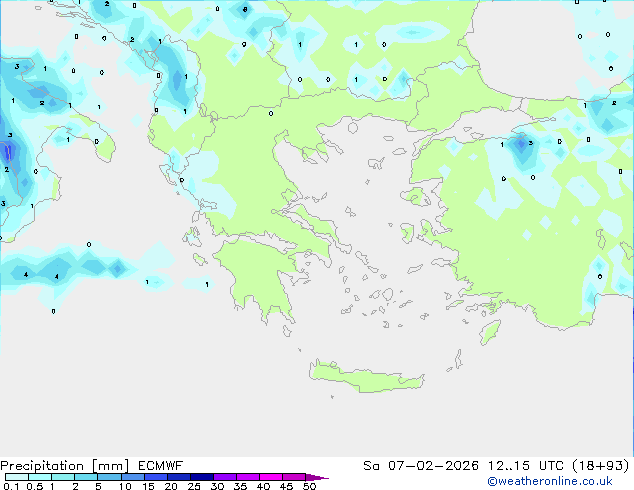Select the ECMWF model label

(x=161, y=465)
